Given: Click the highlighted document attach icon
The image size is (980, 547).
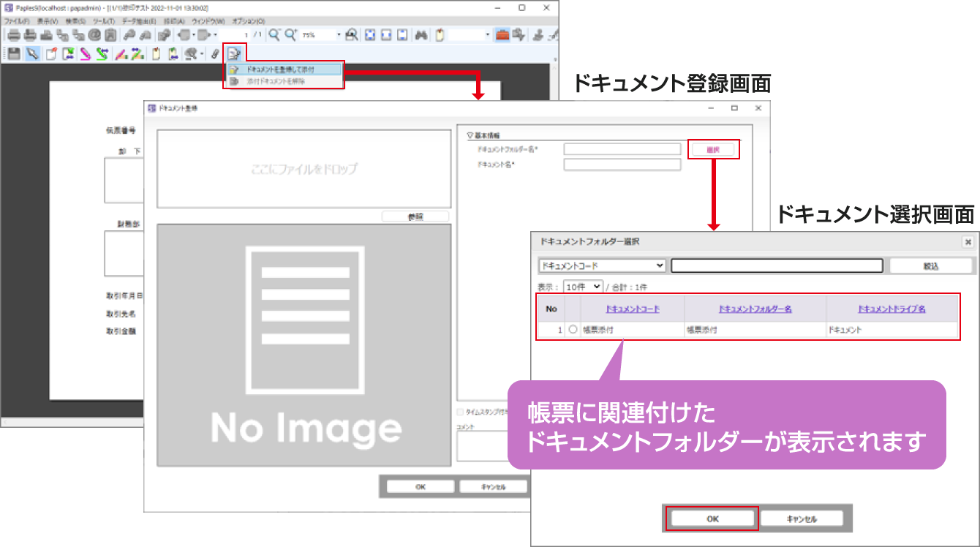Looking at the screenshot, I should [x=235, y=53].
